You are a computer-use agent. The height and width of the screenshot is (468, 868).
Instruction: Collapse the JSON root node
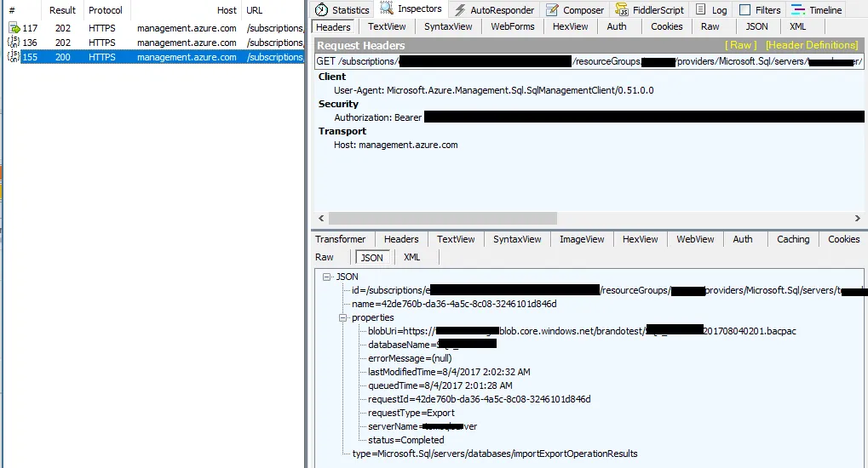tap(327, 277)
